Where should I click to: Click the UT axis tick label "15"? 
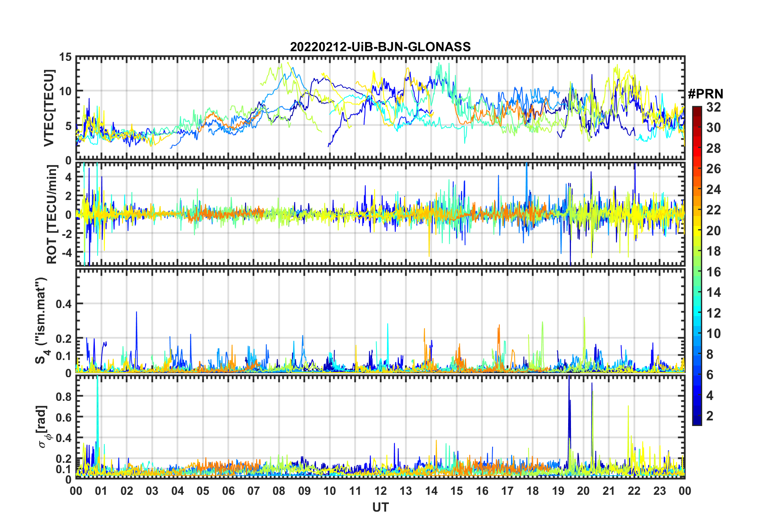pos(457,491)
